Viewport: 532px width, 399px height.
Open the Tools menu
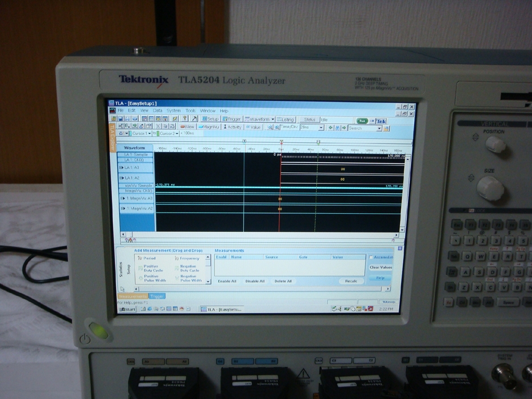point(190,111)
